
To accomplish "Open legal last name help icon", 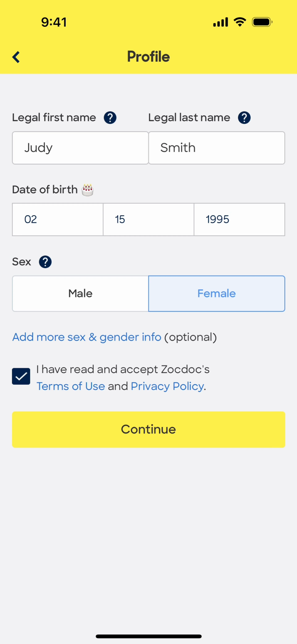I will pos(244,118).
